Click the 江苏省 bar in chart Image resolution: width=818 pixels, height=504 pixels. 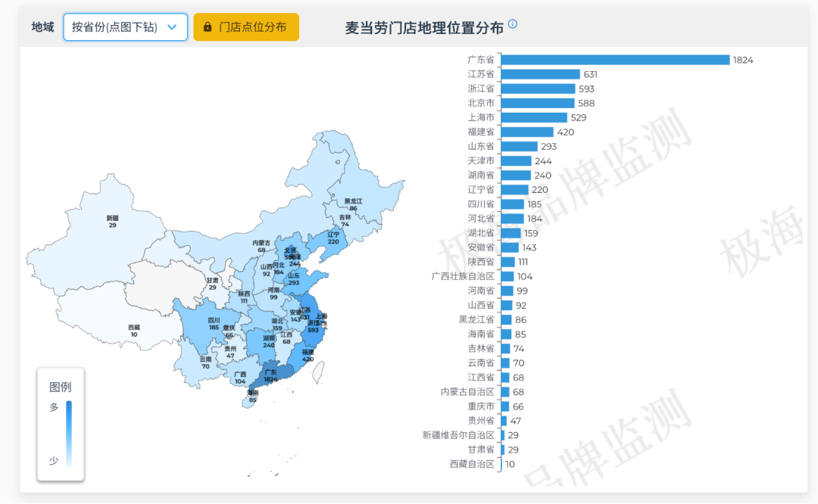[540, 74]
